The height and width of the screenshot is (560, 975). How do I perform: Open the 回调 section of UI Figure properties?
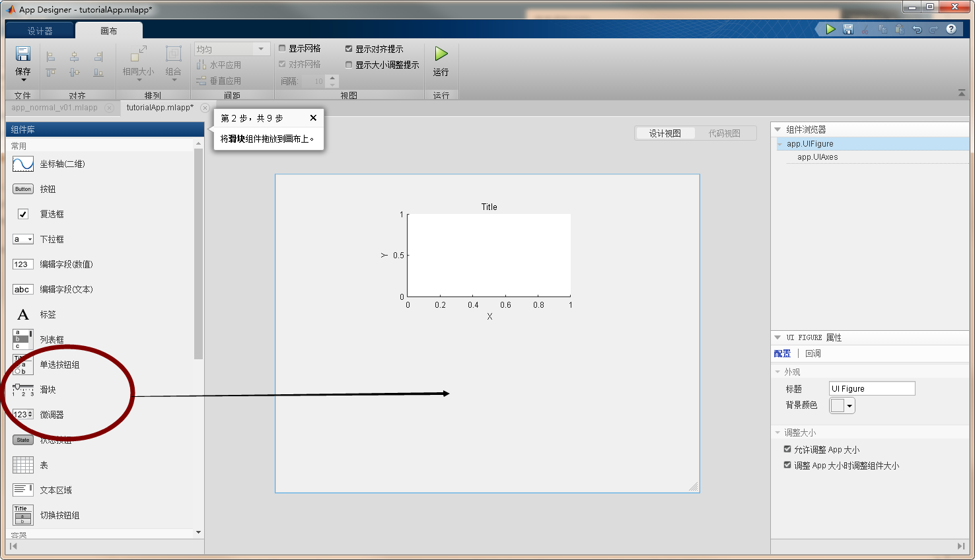[812, 353]
